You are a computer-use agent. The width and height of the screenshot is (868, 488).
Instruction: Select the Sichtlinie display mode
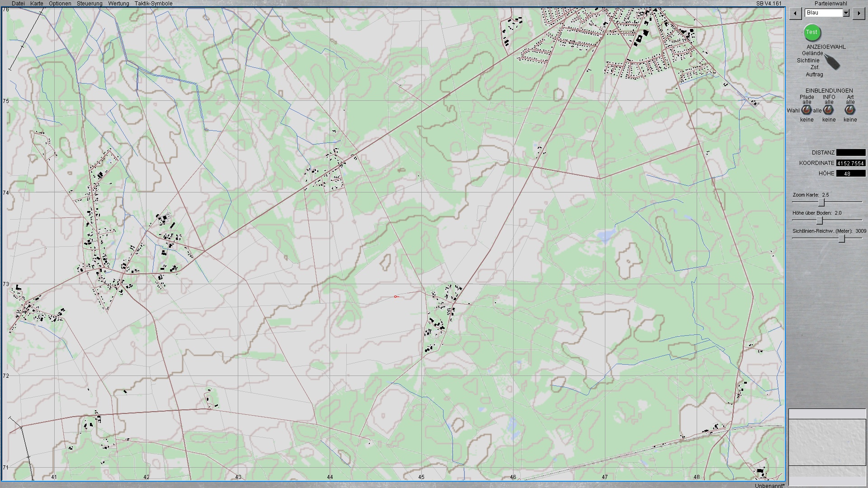pos(808,61)
